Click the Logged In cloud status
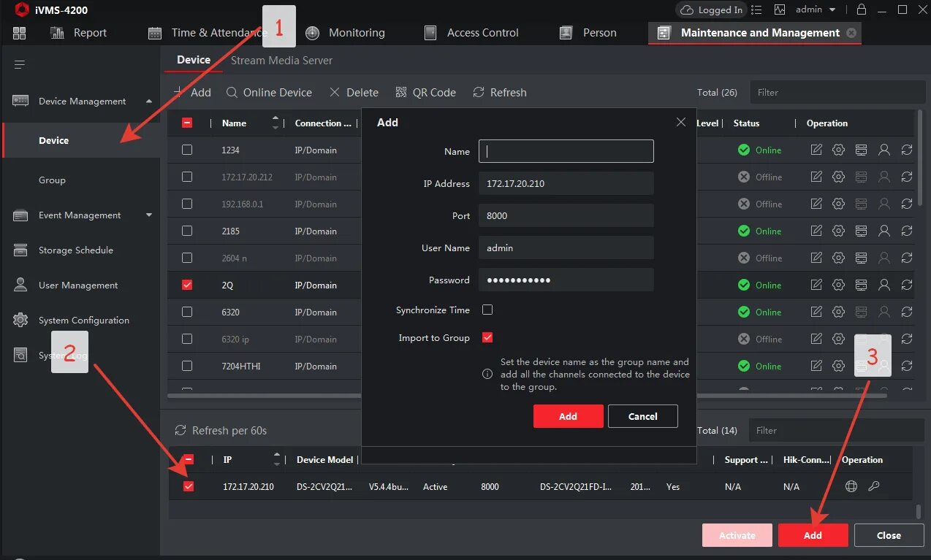Viewport: 931px width, 560px height. 710,9
